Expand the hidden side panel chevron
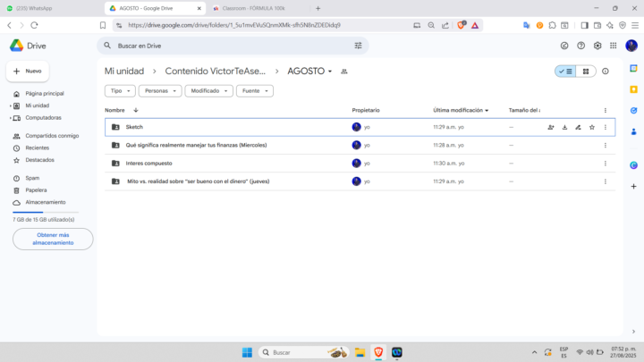Screen dimensions: 644x362 click(x=633, y=332)
